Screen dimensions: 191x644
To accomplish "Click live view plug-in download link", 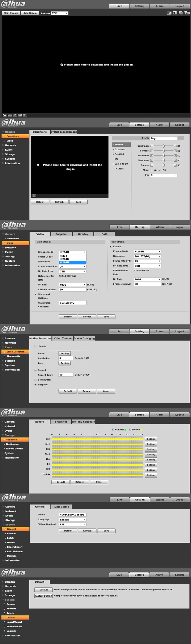I will [x=99, y=65].
